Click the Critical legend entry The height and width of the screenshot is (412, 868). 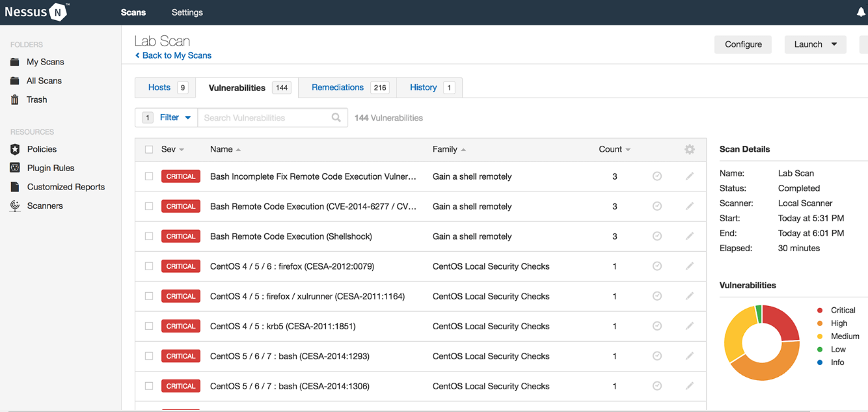(836, 310)
